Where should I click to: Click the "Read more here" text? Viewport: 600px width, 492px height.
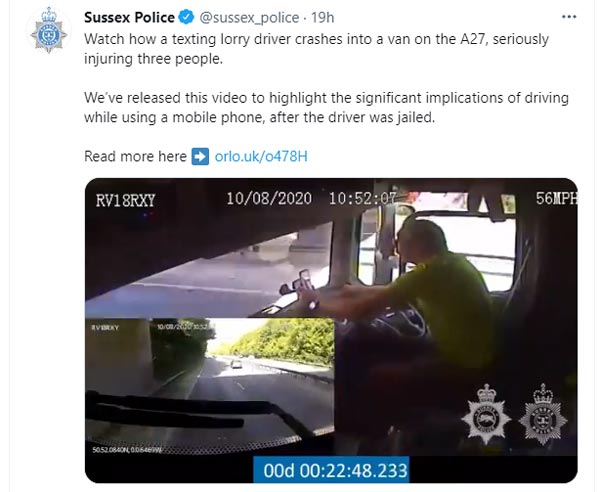(135, 156)
